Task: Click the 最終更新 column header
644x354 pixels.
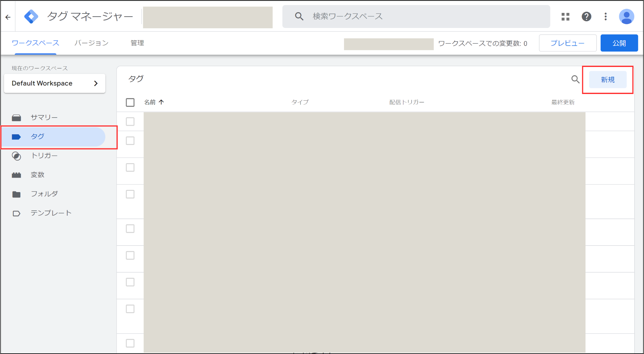Action: click(x=563, y=102)
